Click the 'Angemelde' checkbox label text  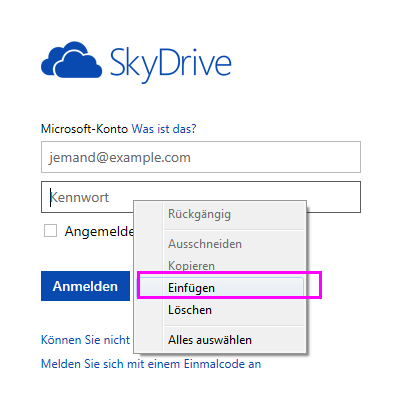99,231
